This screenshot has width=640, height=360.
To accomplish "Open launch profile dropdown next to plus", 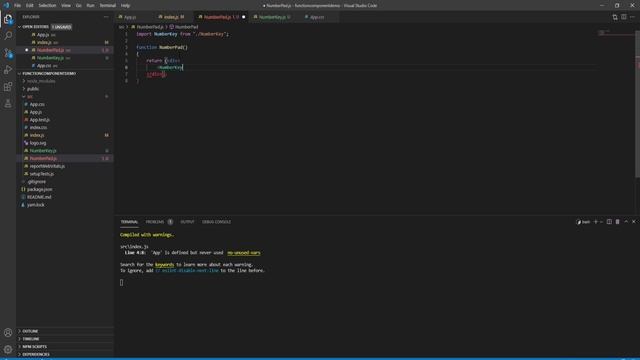I will tap(601, 222).
